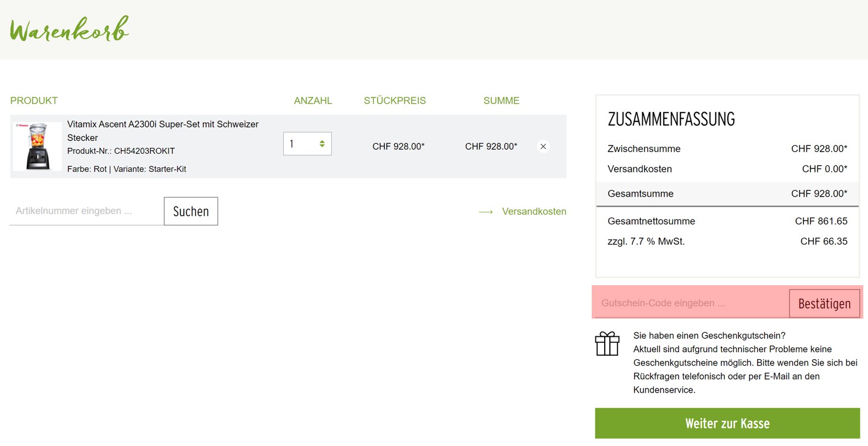
Task: Remove the Vitamix item with X icon
Action: 543,147
